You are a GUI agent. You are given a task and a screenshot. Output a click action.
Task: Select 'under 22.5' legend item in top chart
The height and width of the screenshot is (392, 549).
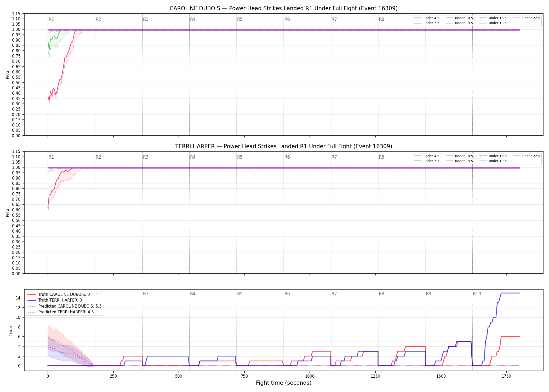(527, 18)
